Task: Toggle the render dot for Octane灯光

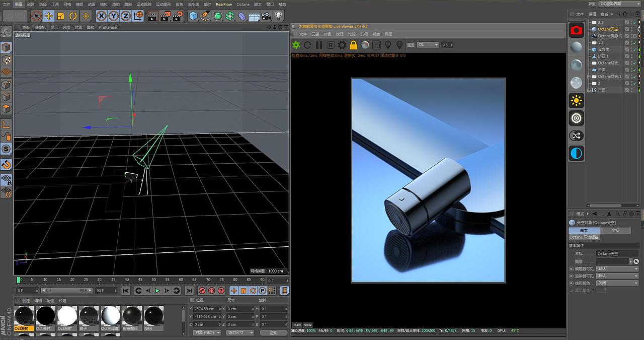Action: tap(631, 63)
